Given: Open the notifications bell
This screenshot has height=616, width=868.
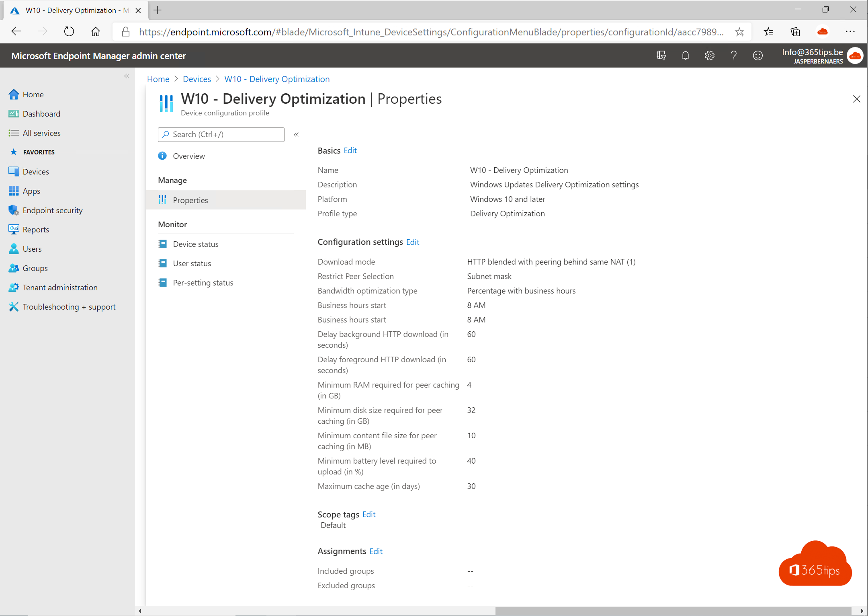Looking at the screenshot, I should point(685,55).
